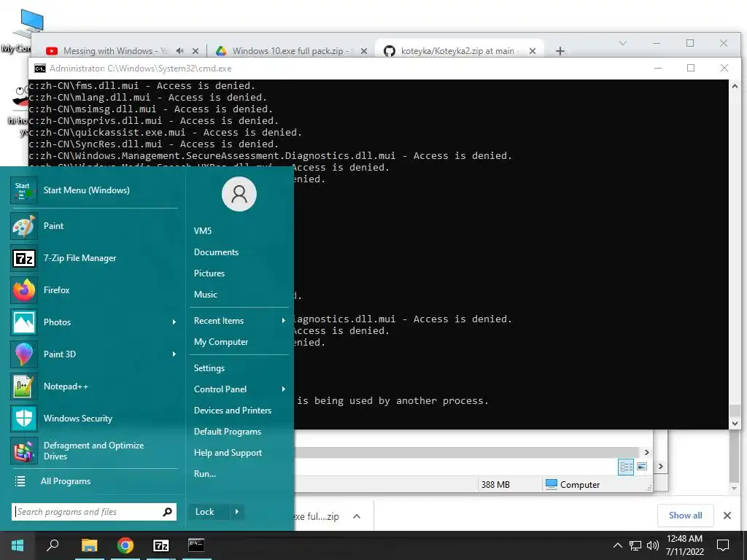
Task: Open a new Chrome tab
Action: coord(560,51)
